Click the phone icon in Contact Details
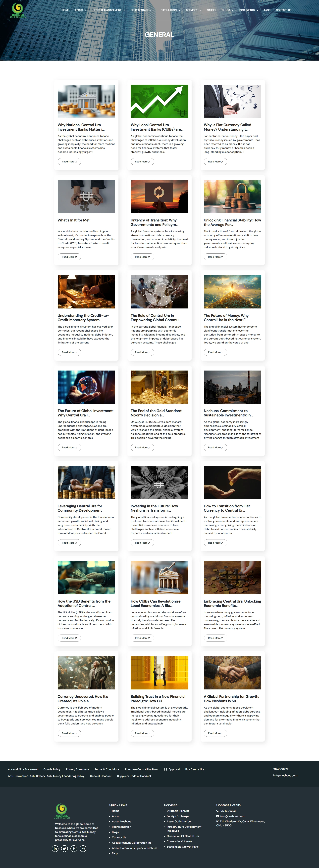This screenshot has height=868, width=319. 217,811
